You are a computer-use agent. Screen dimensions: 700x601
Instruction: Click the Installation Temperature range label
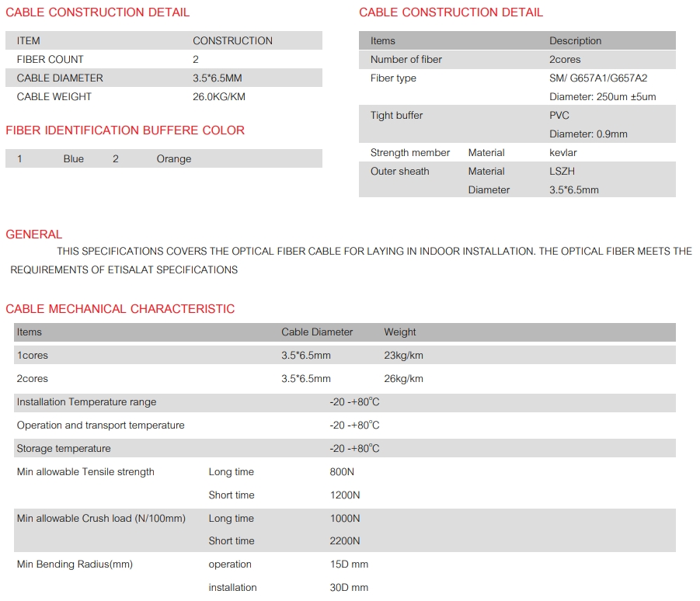86,402
